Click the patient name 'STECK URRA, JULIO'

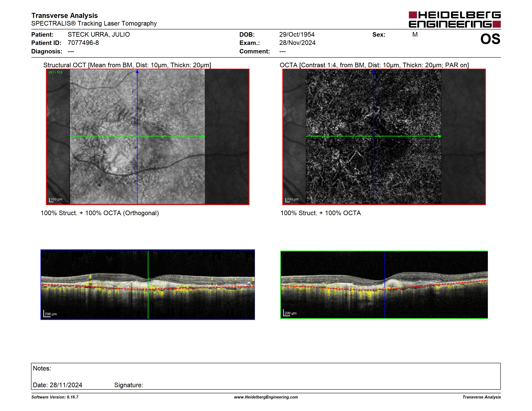point(99,35)
